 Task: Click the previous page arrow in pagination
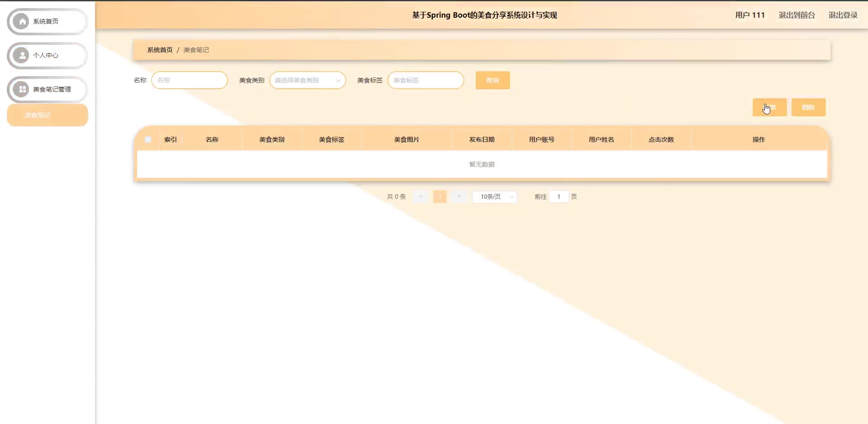420,197
